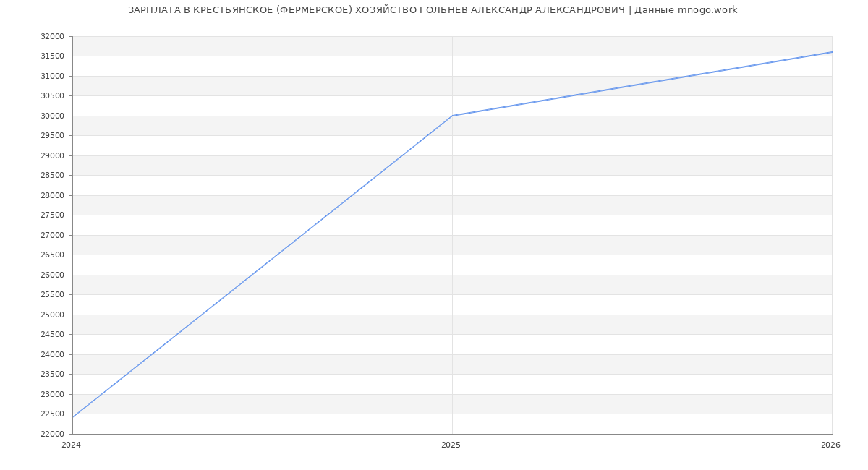The height and width of the screenshot is (470, 868).
Task: Click the 2024 x-axis label
Action: click(72, 445)
